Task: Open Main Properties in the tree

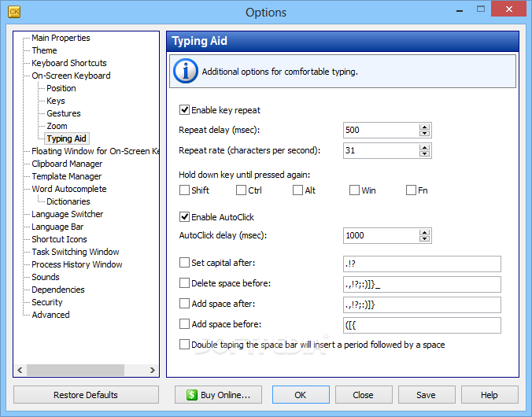Action: pos(61,38)
